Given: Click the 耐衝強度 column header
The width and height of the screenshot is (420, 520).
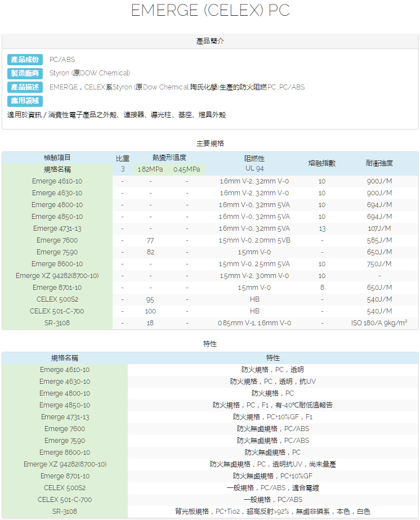Looking at the screenshot, I should pyautogui.click(x=379, y=163).
